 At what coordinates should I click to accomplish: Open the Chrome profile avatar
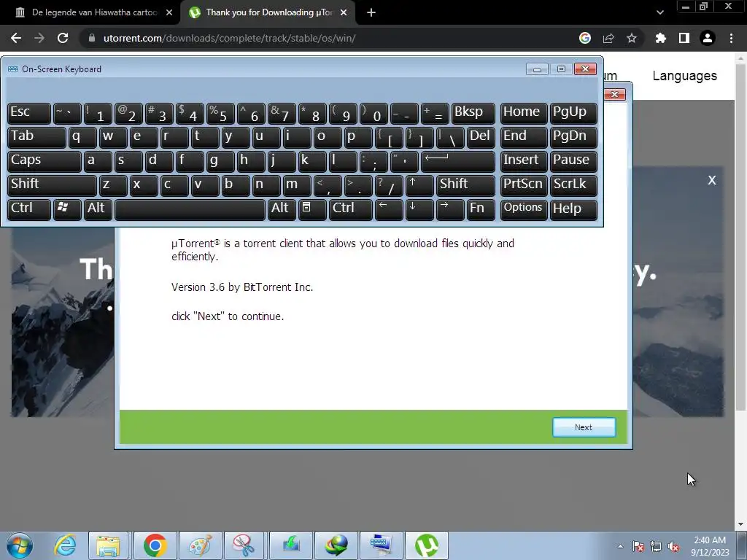pos(708,38)
